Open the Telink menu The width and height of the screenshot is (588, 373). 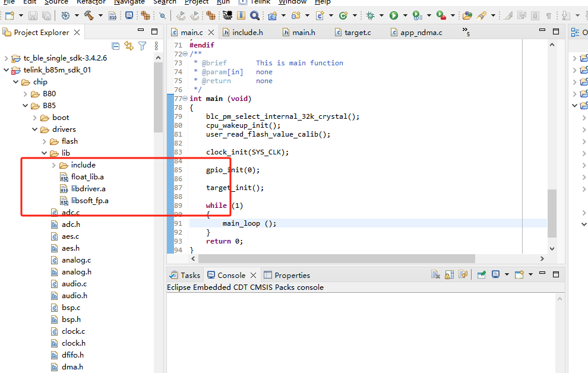coord(261,2)
